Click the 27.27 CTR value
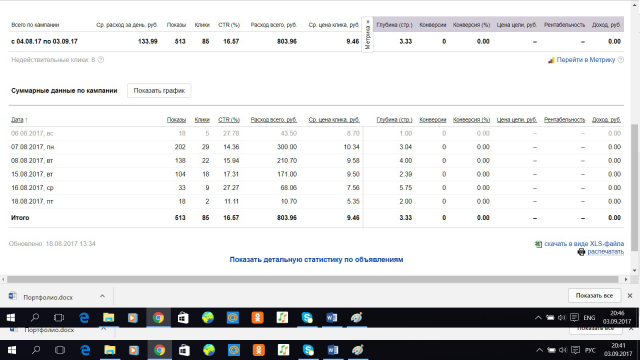 231,188
